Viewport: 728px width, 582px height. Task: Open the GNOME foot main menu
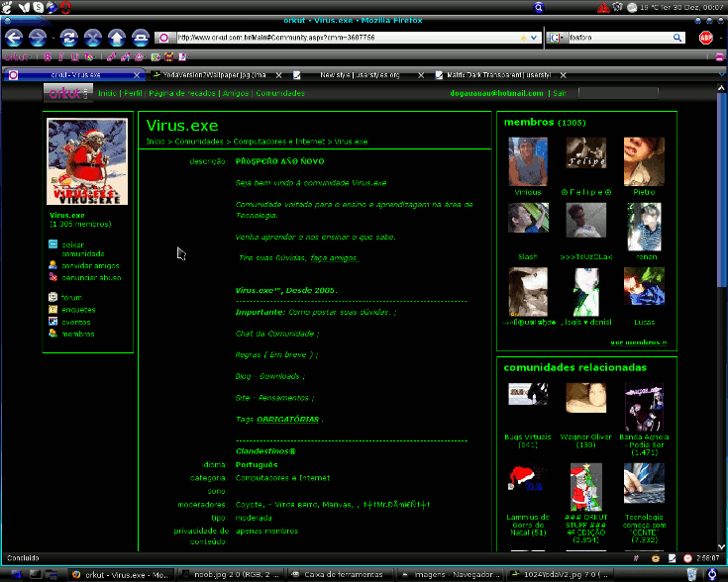click(x=8, y=7)
